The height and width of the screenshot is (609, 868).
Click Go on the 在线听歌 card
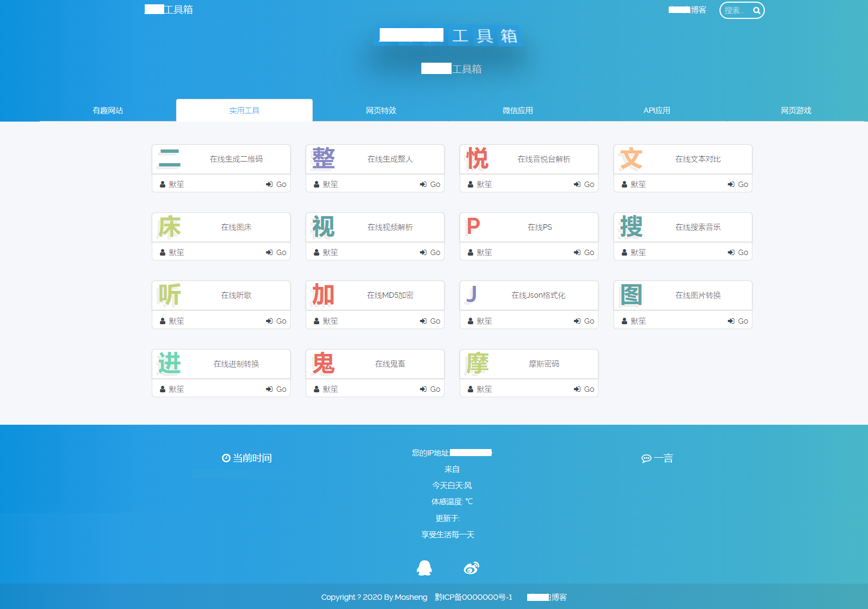pos(276,321)
